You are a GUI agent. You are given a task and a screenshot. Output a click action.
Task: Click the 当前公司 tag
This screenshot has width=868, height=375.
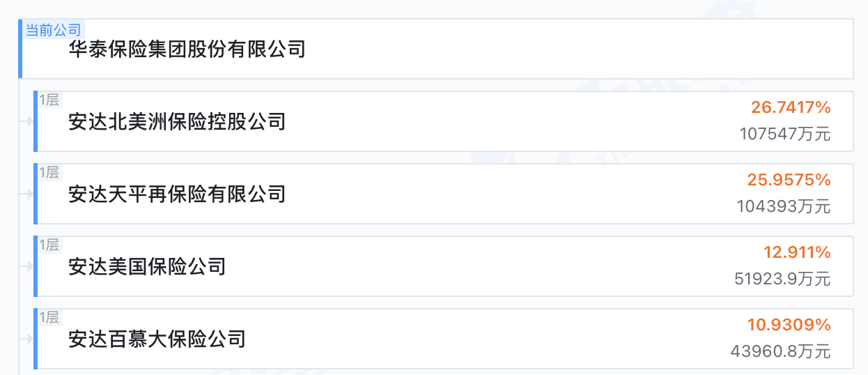(53, 30)
